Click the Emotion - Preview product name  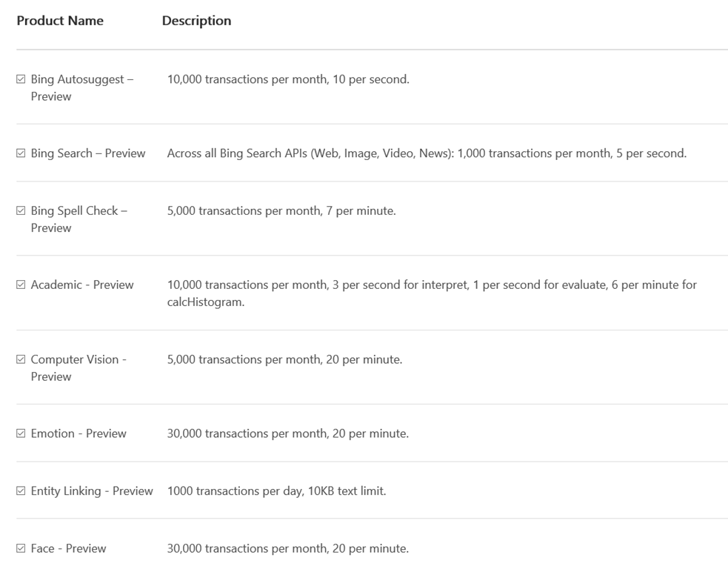click(x=79, y=433)
